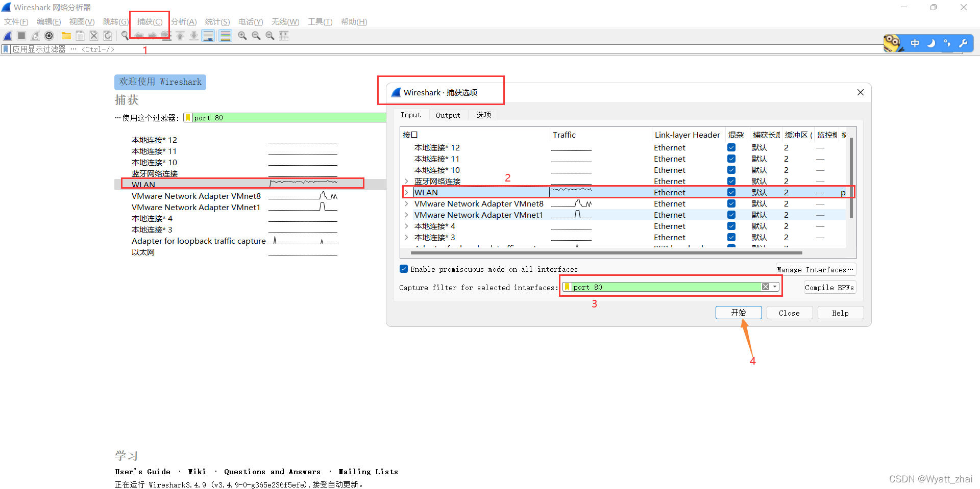Stop capturing packets using the toolbar square icon

[x=21, y=36]
